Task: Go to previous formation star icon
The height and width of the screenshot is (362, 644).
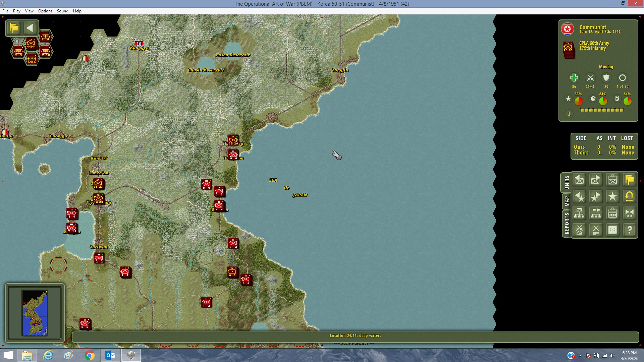Action: [579, 197]
